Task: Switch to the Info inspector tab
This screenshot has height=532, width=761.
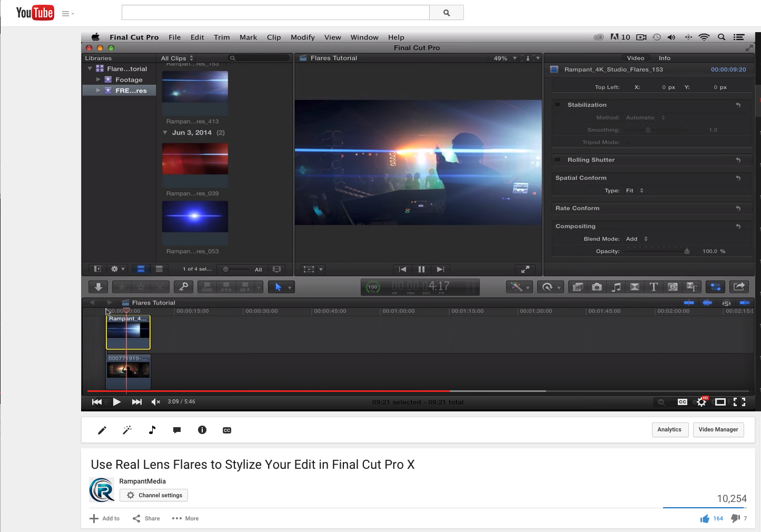Action: point(665,58)
